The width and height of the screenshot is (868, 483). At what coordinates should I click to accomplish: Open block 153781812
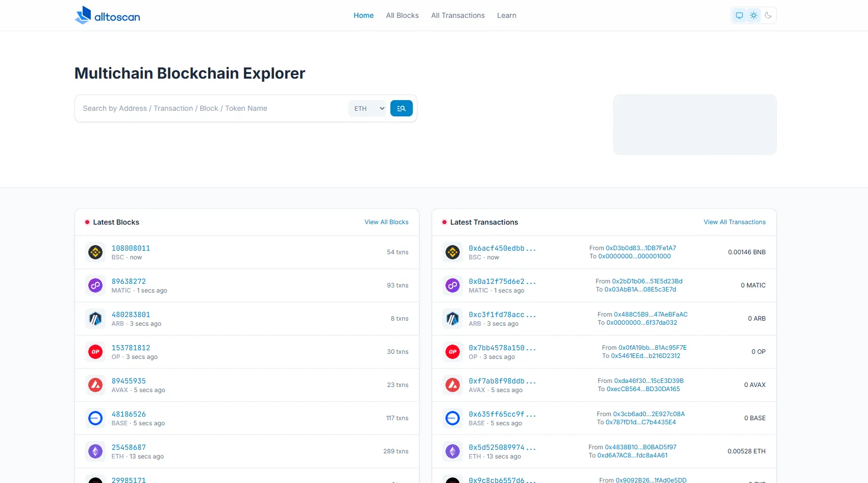131,348
